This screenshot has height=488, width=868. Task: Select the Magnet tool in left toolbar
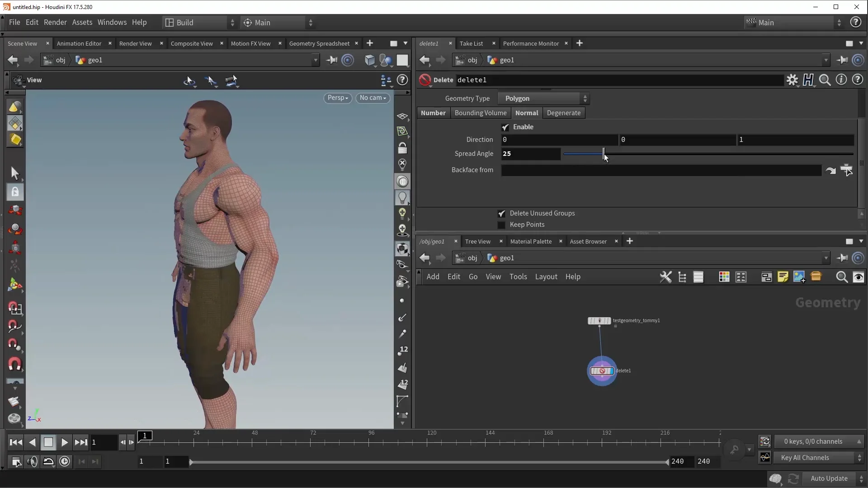(x=15, y=364)
